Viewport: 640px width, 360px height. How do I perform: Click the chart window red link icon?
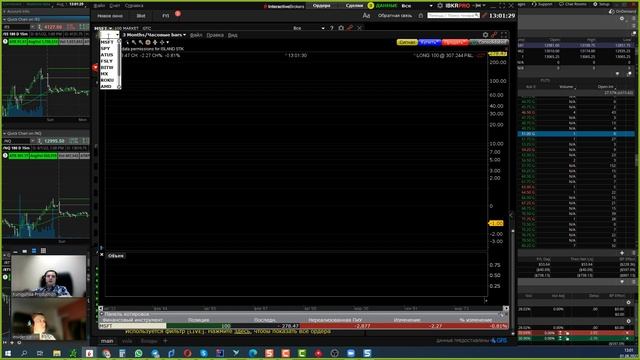[494, 35]
